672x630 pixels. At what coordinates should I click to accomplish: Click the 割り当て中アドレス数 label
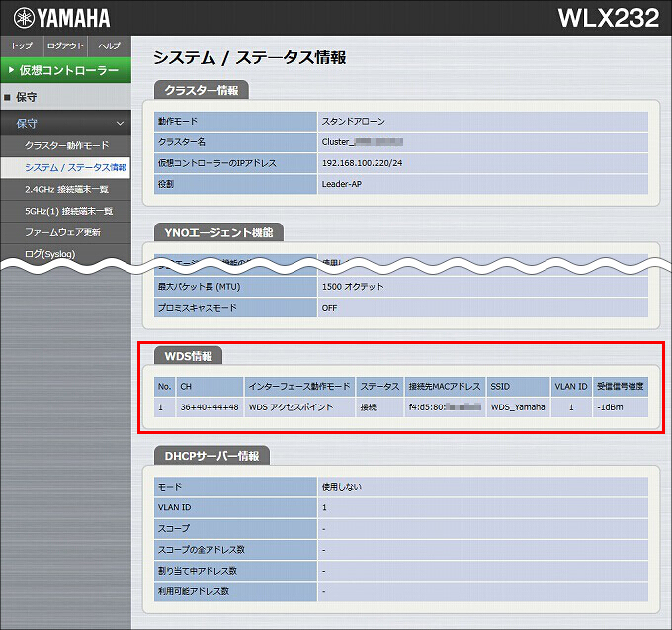click(x=235, y=571)
